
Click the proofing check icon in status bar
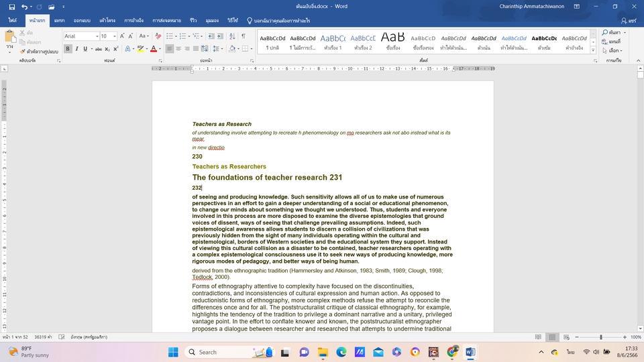(x=62, y=337)
